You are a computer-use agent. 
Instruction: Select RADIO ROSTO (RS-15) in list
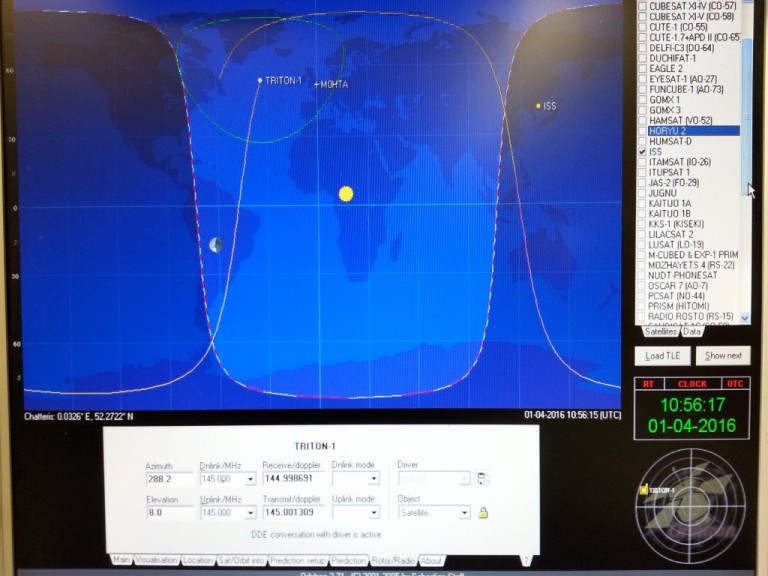(690, 316)
